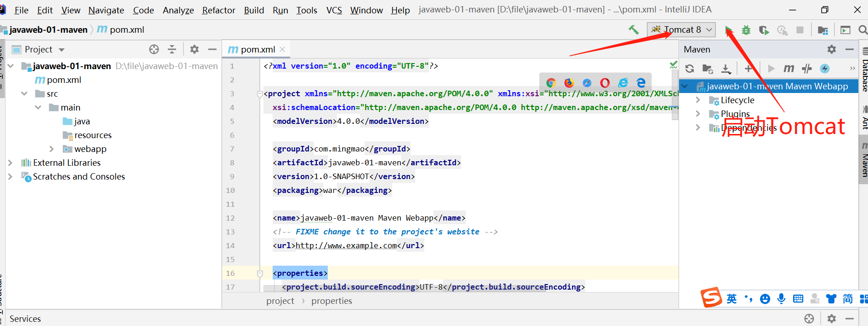Image resolution: width=868 pixels, height=326 pixels.
Task: Expand External Libraries node
Action: [10, 163]
